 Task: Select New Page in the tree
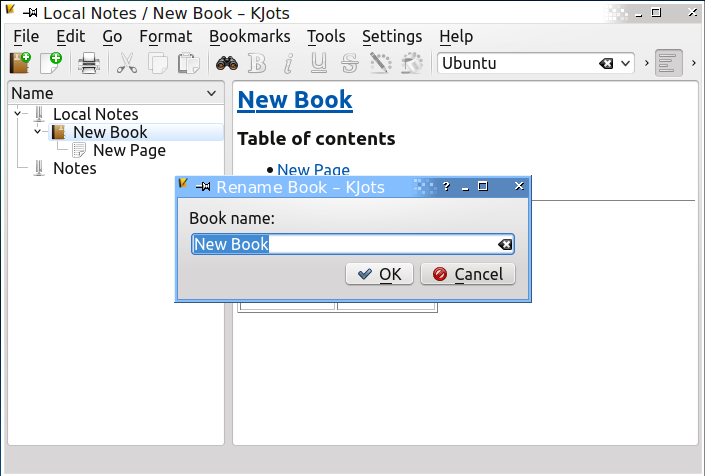129,150
